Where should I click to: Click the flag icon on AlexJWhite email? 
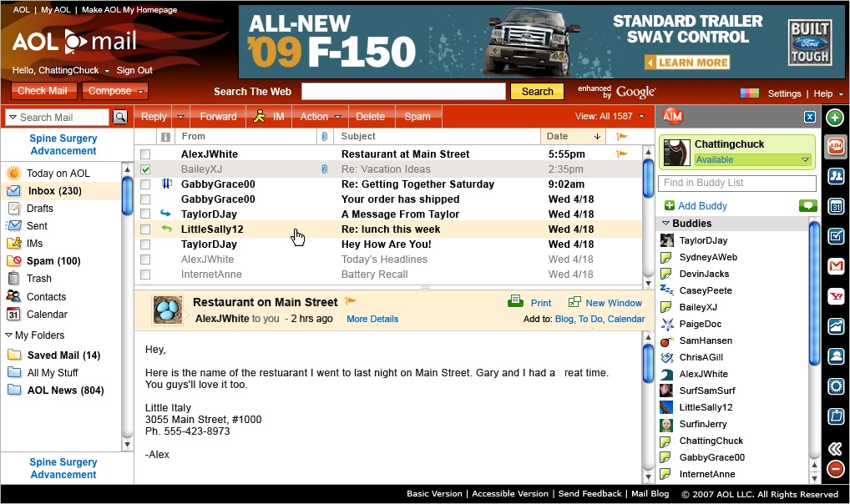pos(621,154)
